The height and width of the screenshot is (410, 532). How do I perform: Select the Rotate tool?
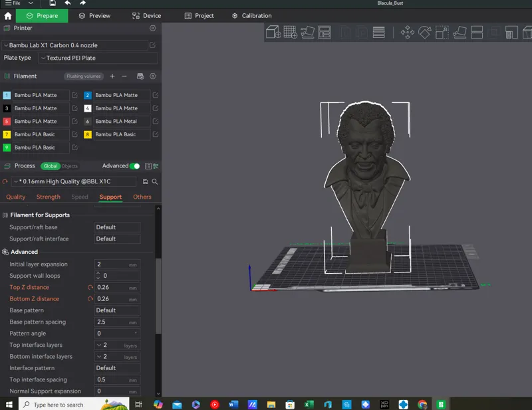425,33
